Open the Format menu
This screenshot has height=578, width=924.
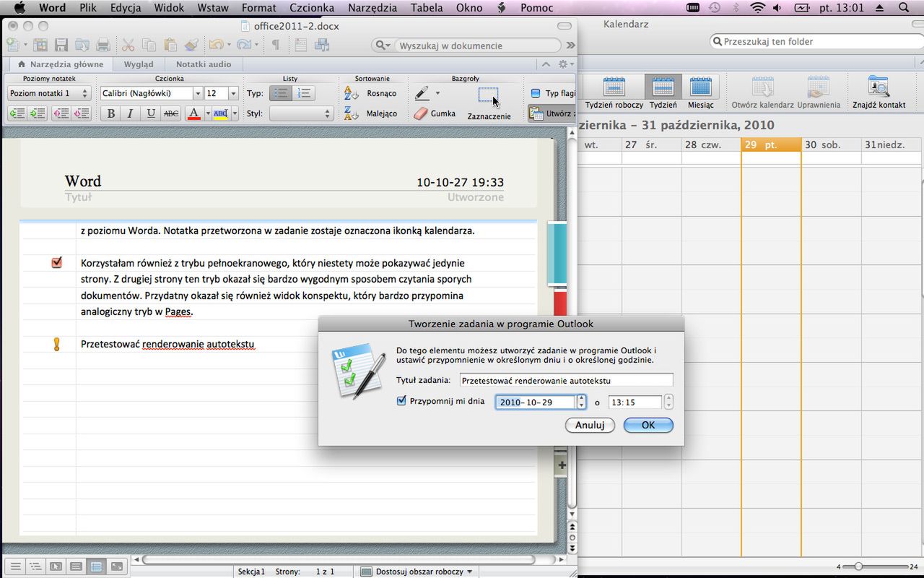click(x=259, y=8)
